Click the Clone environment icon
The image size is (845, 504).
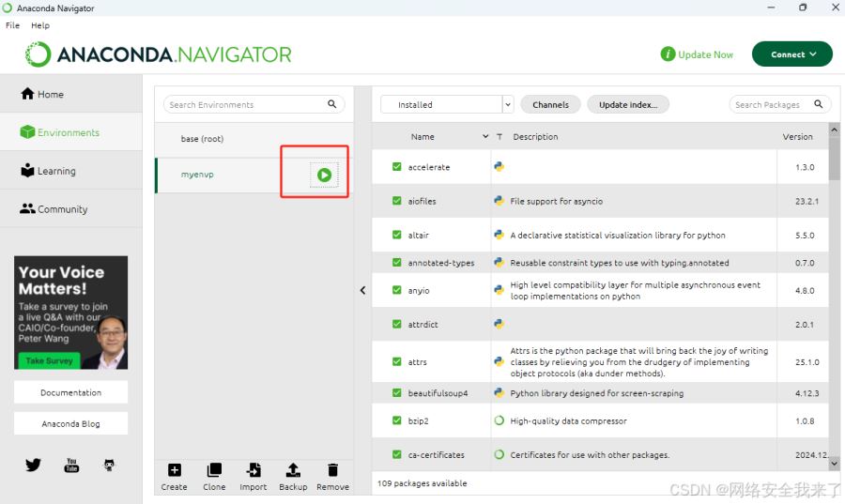click(x=214, y=470)
